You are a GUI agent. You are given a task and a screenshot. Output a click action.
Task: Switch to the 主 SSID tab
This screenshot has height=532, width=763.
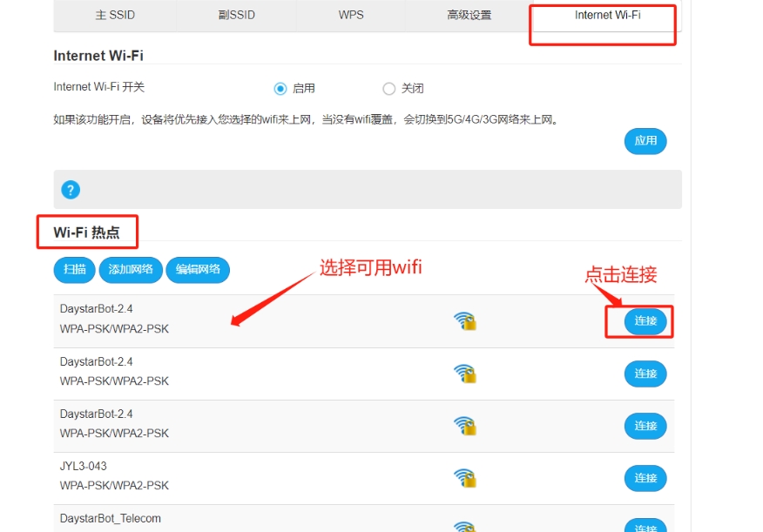[x=115, y=16]
